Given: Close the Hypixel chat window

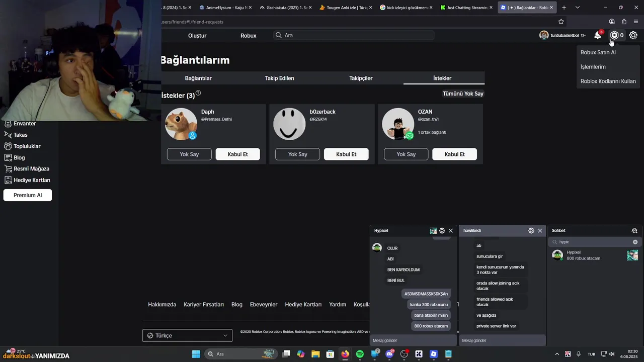Looking at the screenshot, I should 451,231.
